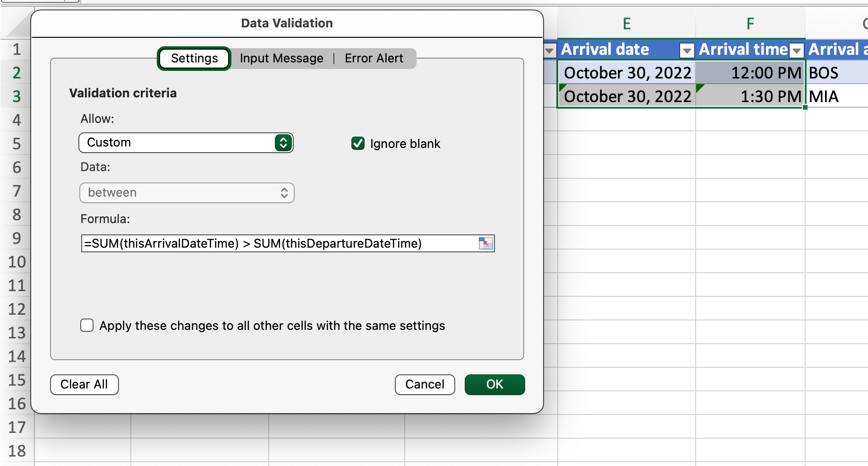This screenshot has height=466, width=868.
Task: Click the fill handle on the selected range
Action: click(804, 108)
